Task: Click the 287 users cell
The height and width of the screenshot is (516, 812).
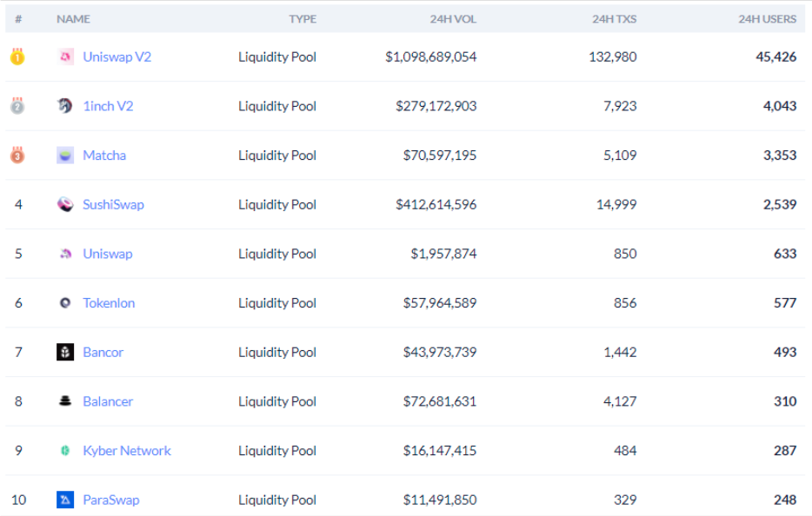Action: tap(785, 450)
